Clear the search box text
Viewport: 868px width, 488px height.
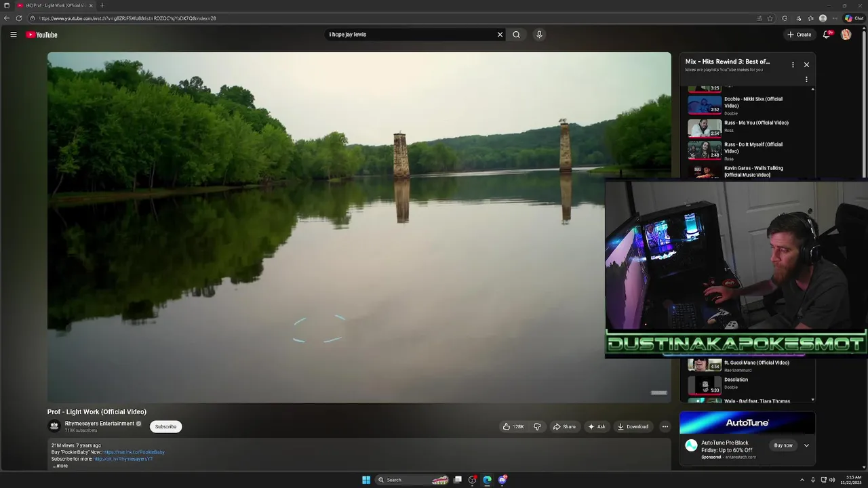[500, 35]
